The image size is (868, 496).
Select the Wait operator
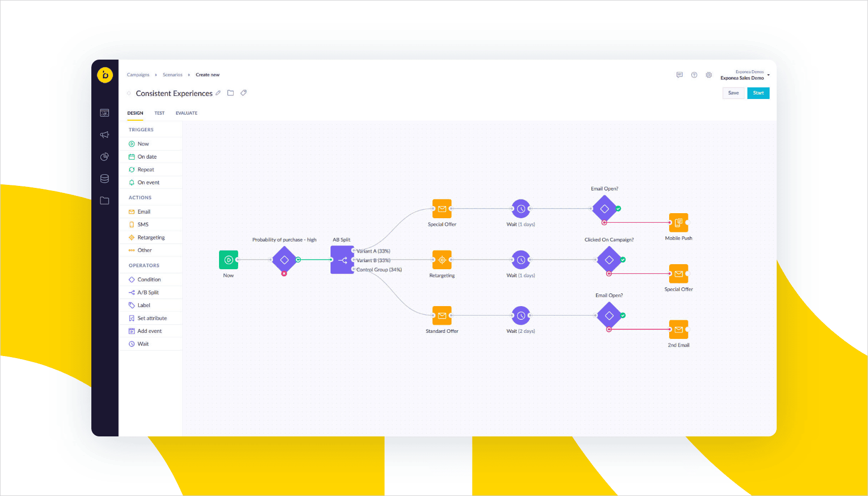coord(143,343)
